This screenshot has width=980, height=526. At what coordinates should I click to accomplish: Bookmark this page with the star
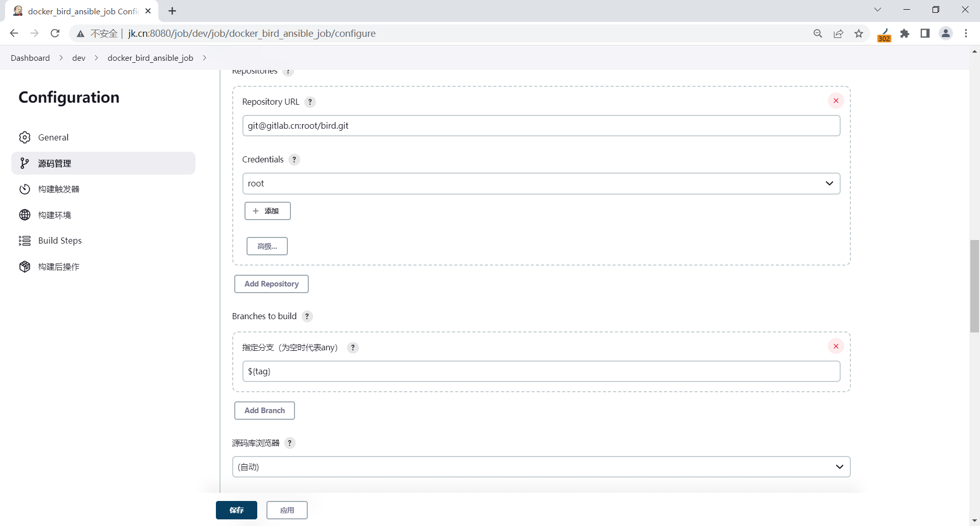coord(859,33)
